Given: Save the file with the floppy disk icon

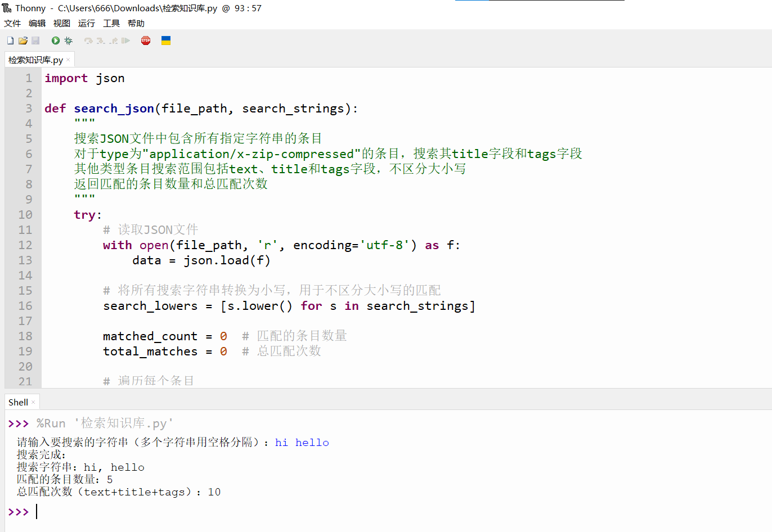Looking at the screenshot, I should 35,40.
